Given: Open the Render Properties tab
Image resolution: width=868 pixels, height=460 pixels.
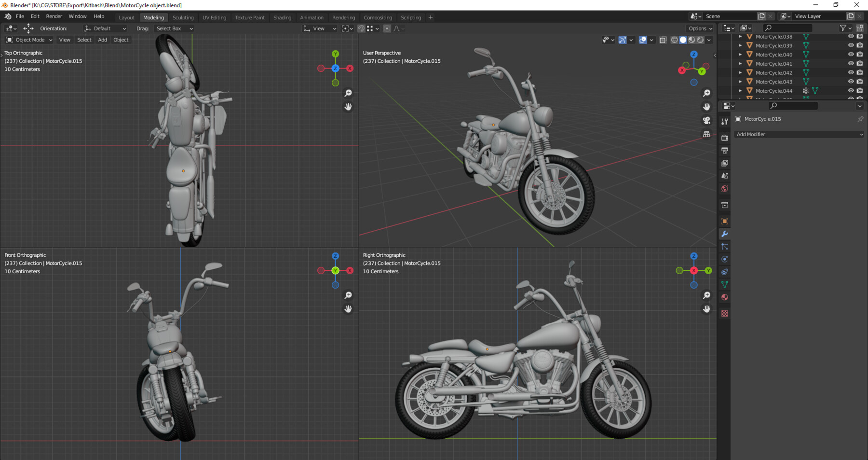Looking at the screenshot, I should (724, 138).
